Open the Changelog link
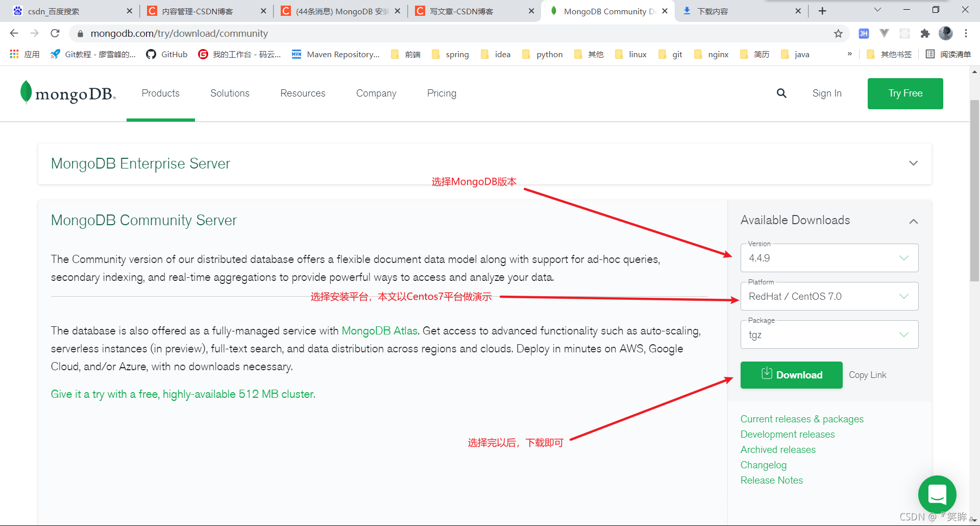Viewport: 980px width, 526px height. pyautogui.click(x=764, y=465)
